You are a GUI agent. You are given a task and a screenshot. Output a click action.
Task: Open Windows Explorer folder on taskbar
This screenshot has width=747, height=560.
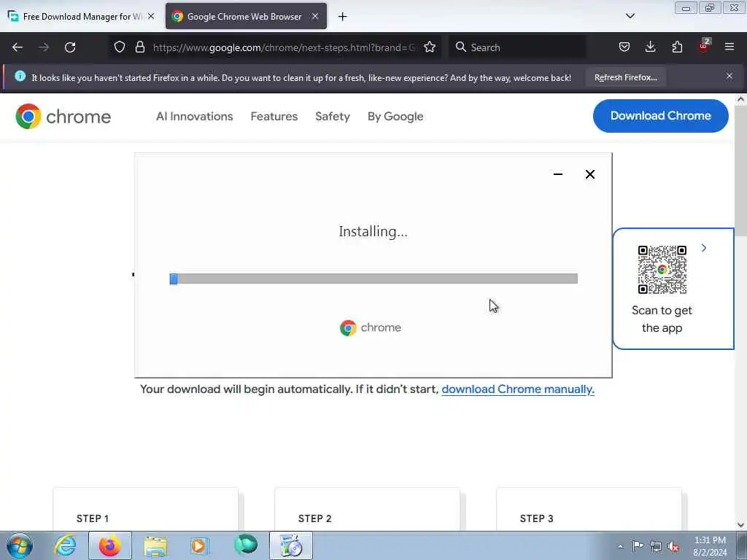(x=155, y=546)
